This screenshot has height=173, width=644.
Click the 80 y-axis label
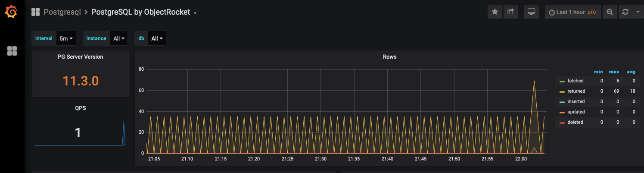click(141, 69)
